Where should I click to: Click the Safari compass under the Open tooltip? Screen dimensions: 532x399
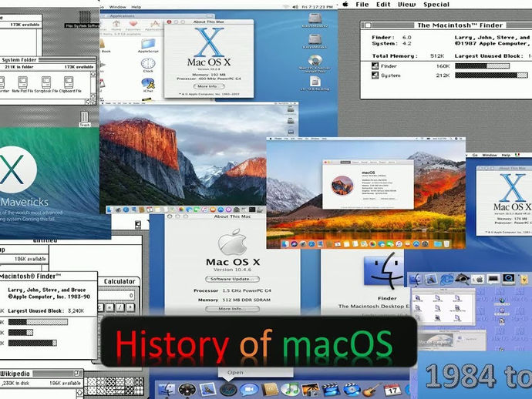click(x=228, y=389)
